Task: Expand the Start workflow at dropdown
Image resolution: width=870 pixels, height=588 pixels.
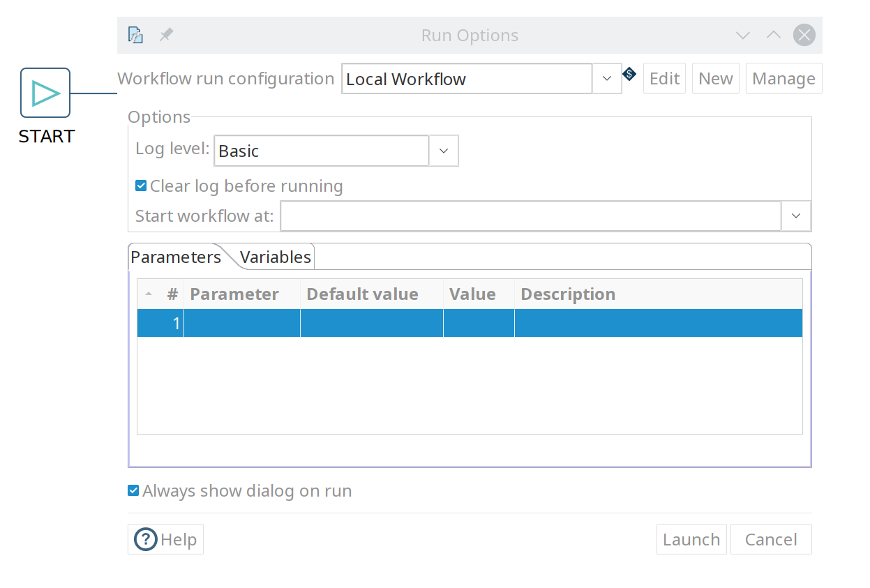Action: (x=796, y=216)
